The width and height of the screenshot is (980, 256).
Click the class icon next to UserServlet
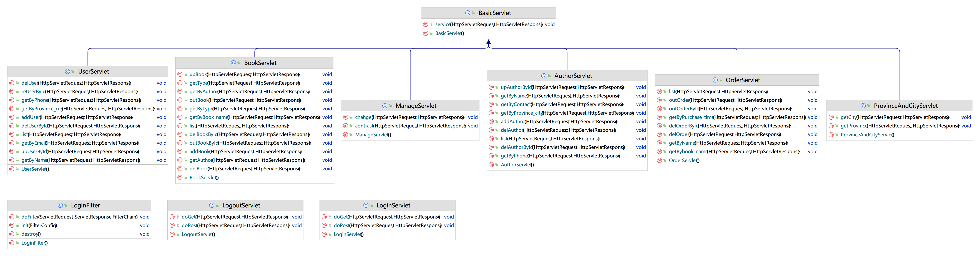(67, 72)
